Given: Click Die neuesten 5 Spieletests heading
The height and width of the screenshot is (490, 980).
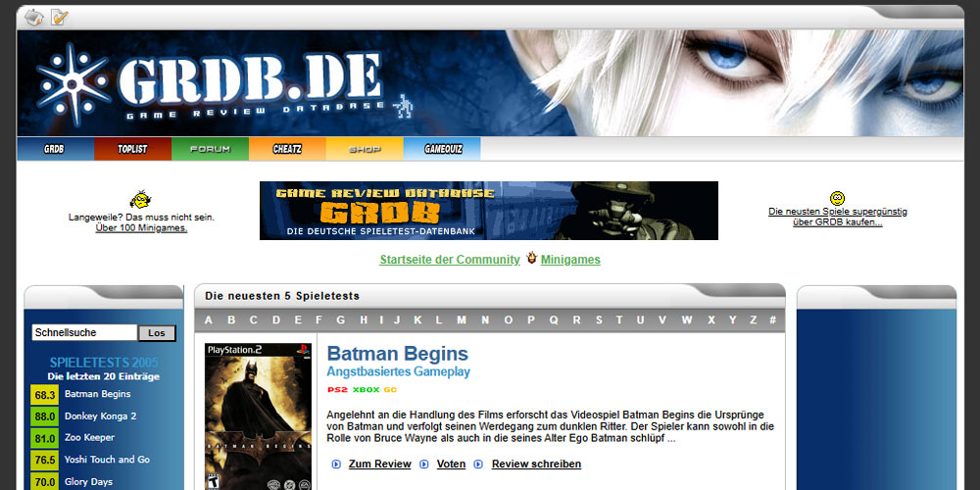Looking at the screenshot, I should [282, 296].
